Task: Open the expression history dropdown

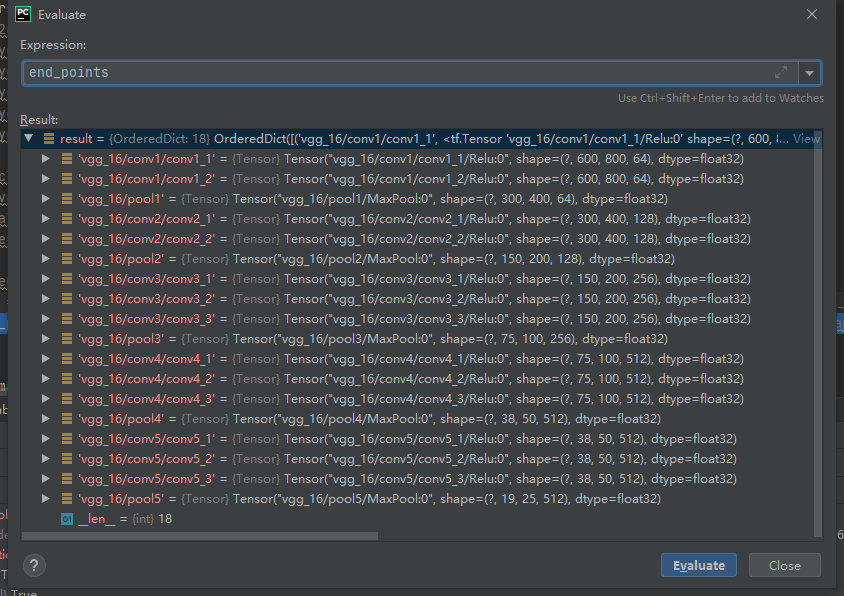Action: [x=809, y=73]
